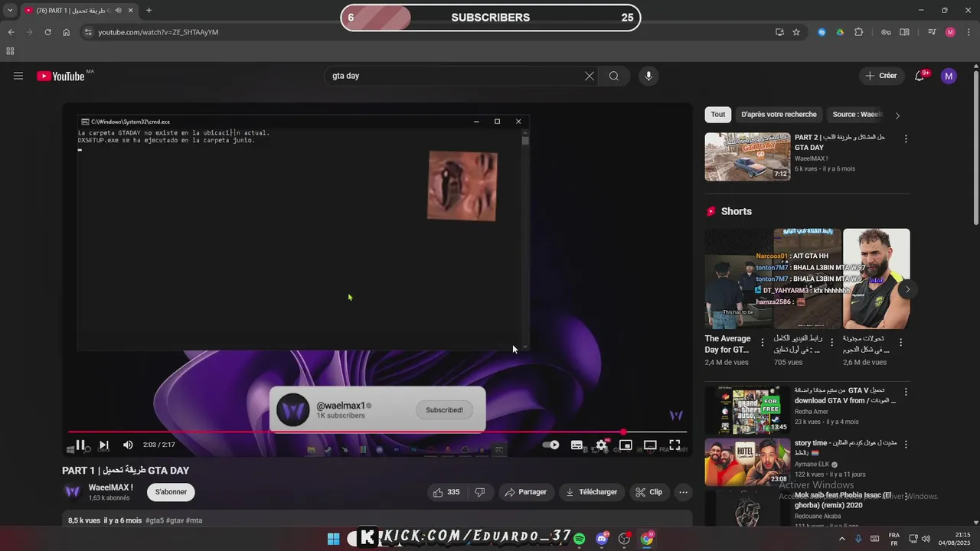980x551 pixels.
Task: Reload the page with the refresh icon
Action: click(x=47, y=32)
